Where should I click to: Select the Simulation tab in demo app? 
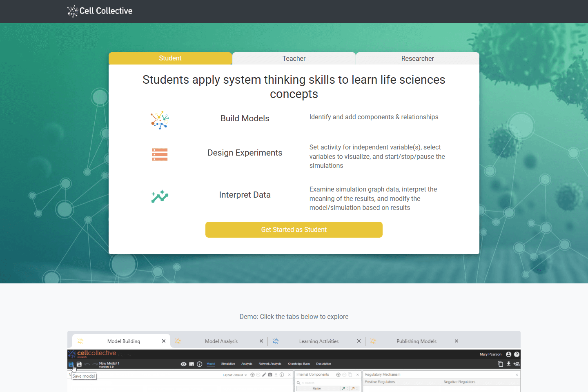(x=228, y=364)
